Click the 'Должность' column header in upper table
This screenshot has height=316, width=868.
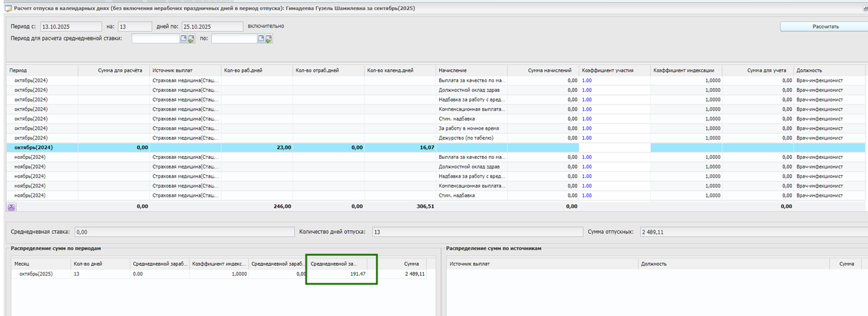(810, 70)
